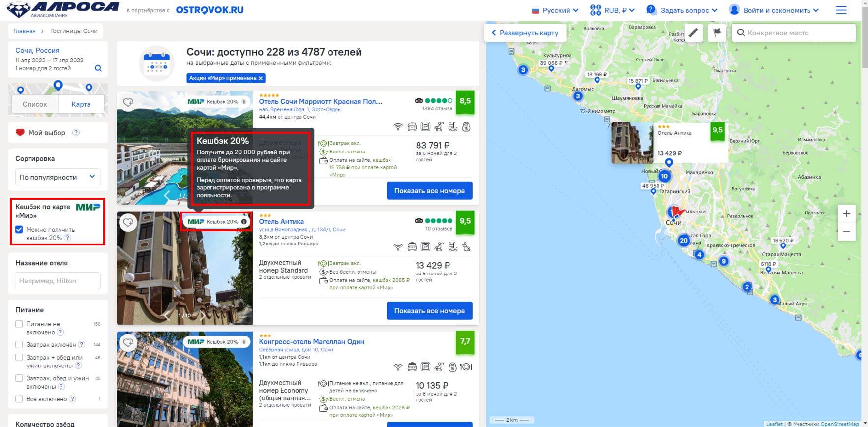Switch to Карта view tab
This screenshot has width=868, height=427.
point(81,104)
